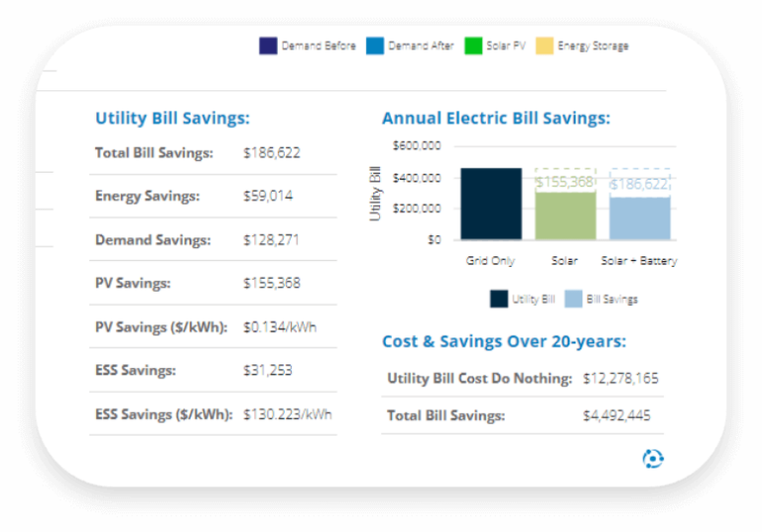762x532 pixels.
Task: Click the Annual Electric Bill Savings heading
Action: coord(495,118)
